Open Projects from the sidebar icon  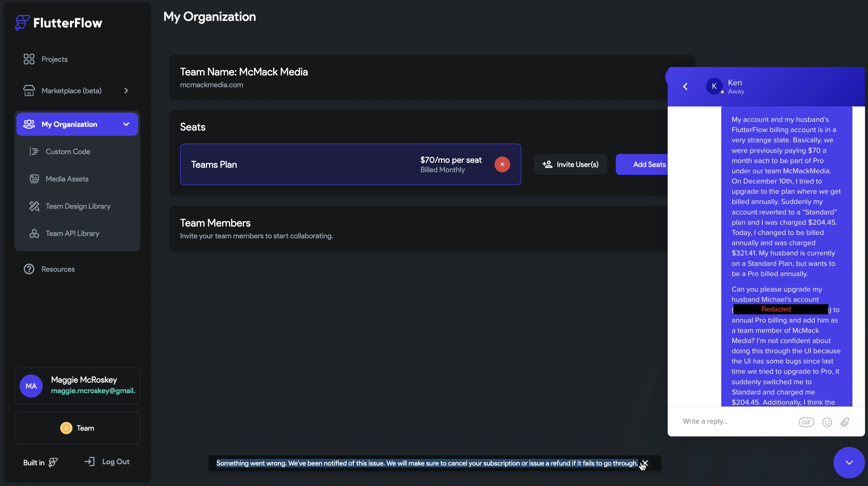click(x=29, y=59)
